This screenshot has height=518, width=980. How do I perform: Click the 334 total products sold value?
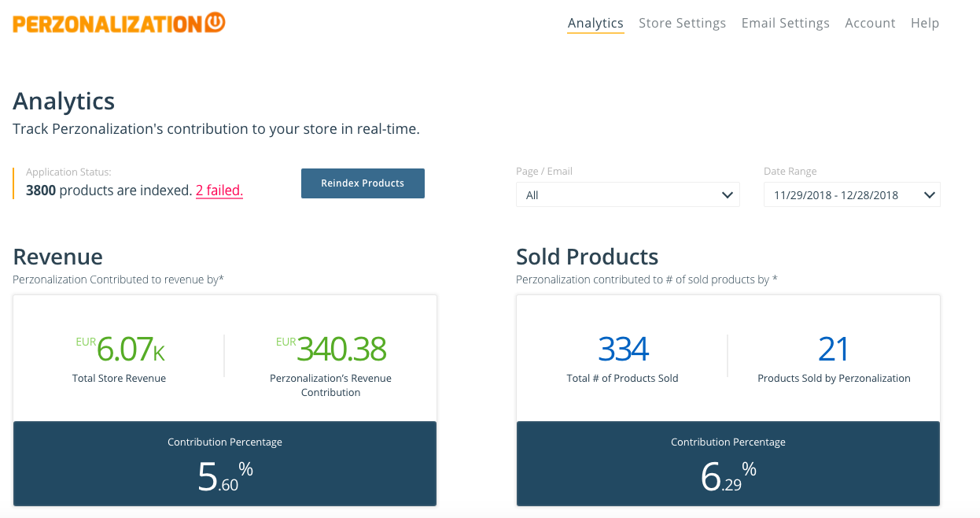pos(623,349)
